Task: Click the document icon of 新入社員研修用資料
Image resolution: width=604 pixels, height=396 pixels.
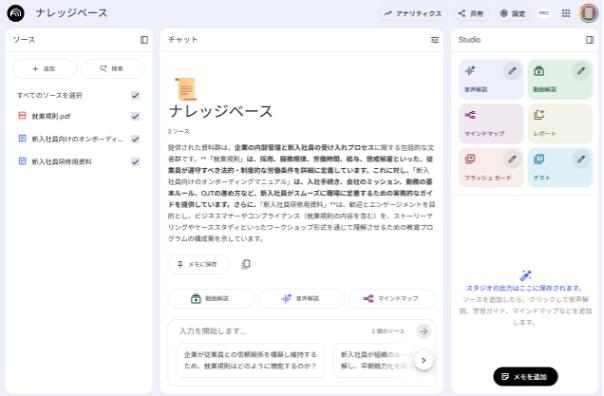Action: point(22,161)
